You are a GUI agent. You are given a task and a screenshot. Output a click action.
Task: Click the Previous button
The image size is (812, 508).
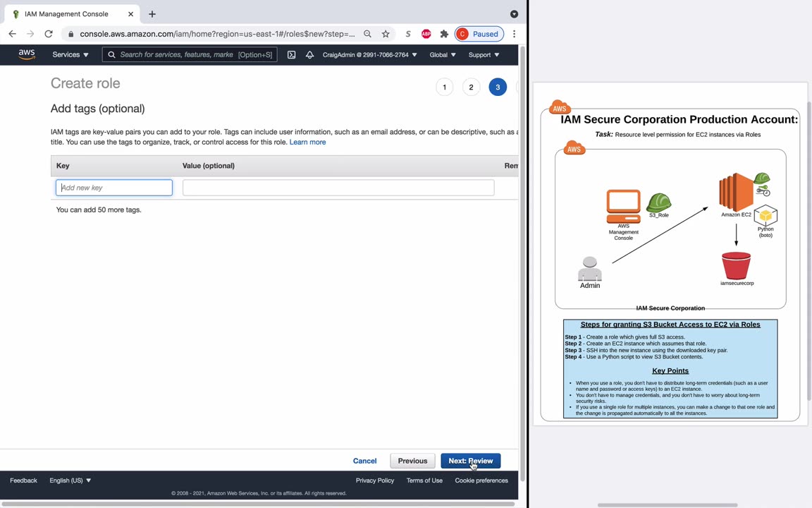(x=413, y=461)
